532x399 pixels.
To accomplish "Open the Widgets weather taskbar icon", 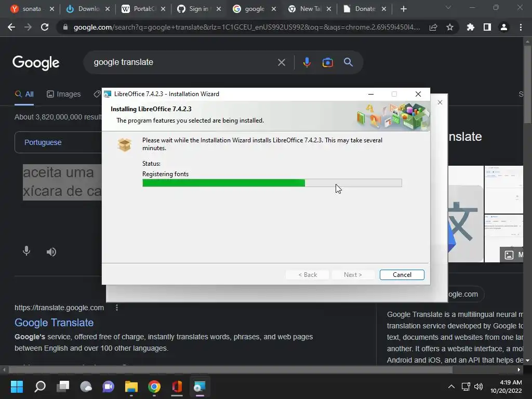I will tap(86, 387).
